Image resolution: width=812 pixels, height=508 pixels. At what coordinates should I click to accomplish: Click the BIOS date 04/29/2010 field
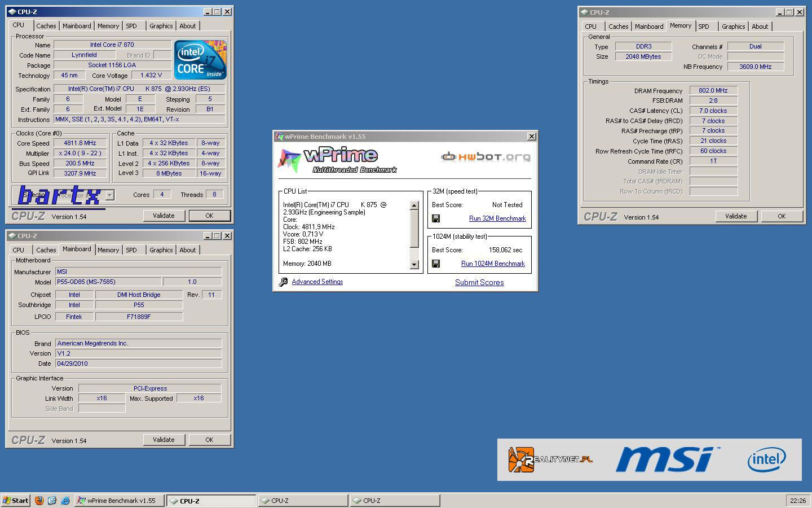[138, 364]
